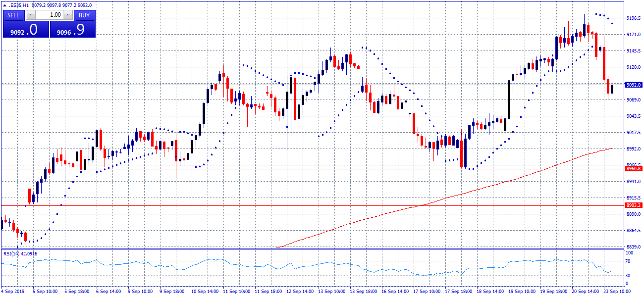The height and width of the screenshot is (297, 644).
Task: Click the 9196.5 price scale label
Action: tap(634, 18)
